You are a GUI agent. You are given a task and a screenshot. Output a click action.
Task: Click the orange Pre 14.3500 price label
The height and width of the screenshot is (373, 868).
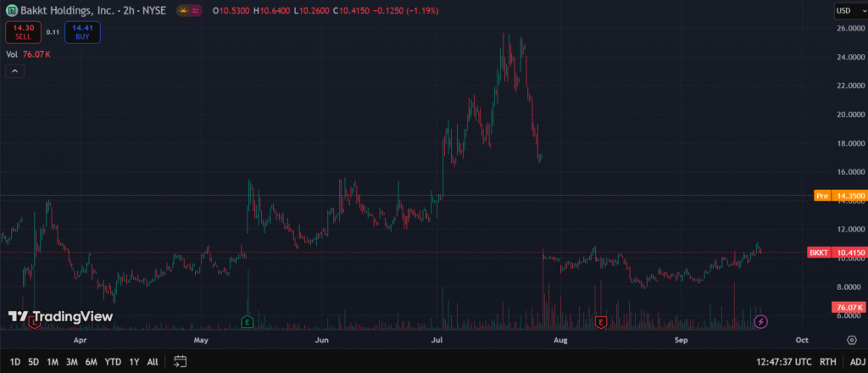(840, 195)
